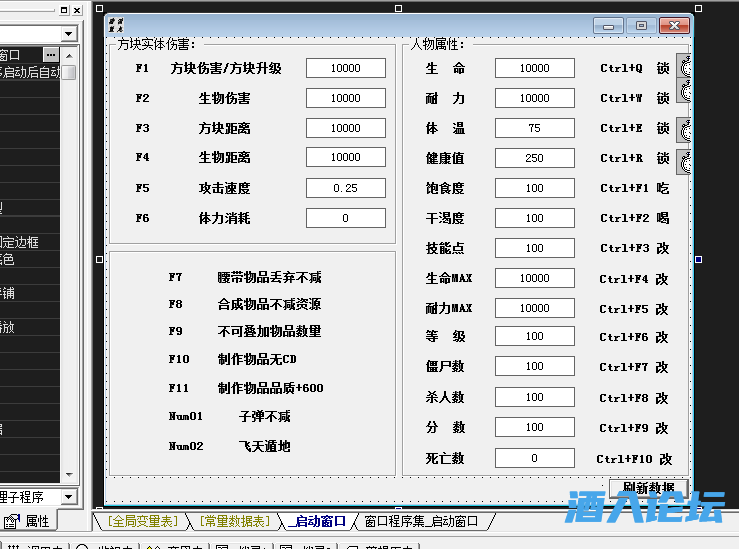
Task: Close the left properties panel
Action: [79, 10]
